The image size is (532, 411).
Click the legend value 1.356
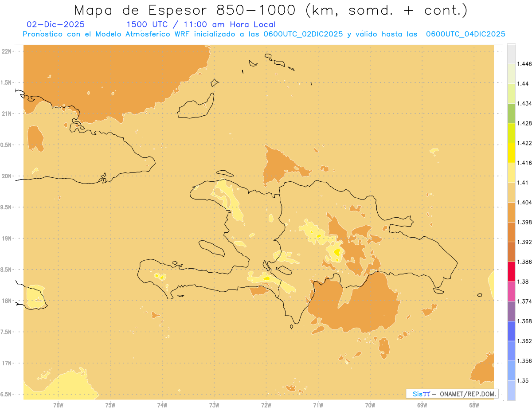click(525, 361)
